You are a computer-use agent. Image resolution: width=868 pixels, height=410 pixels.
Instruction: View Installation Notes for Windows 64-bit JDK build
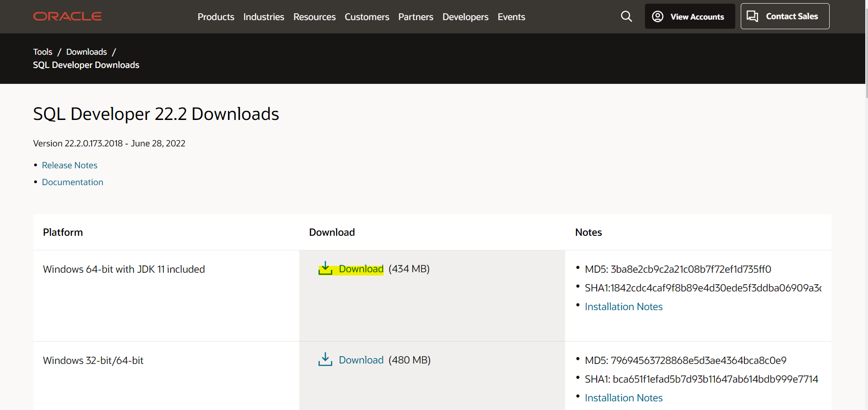pyautogui.click(x=624, y=306)
